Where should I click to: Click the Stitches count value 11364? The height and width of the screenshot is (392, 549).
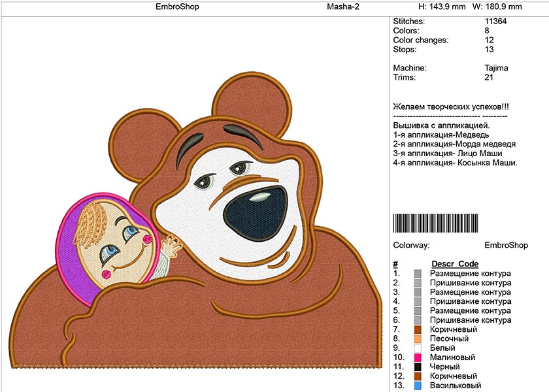pyautogui.click(x=495, y=22)
